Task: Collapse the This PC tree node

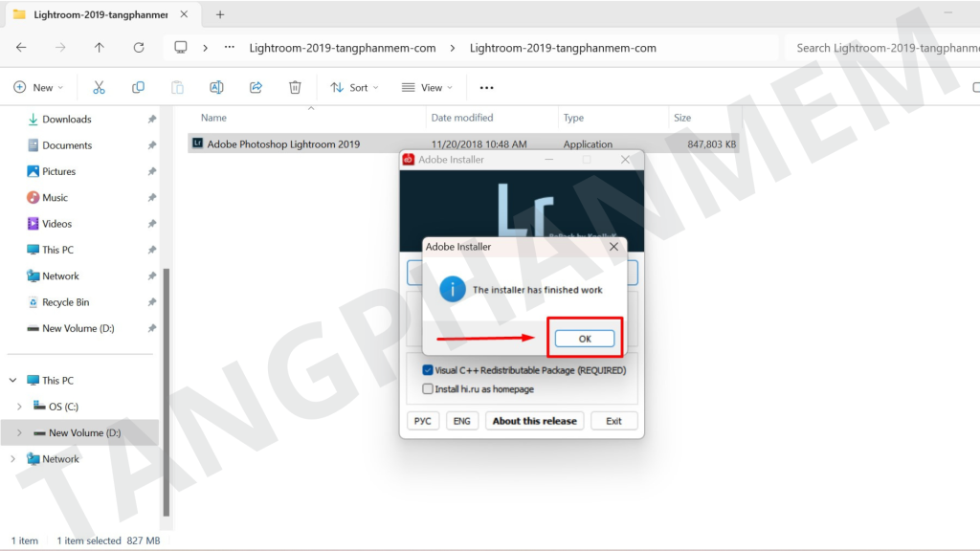Action: (13, 381)
